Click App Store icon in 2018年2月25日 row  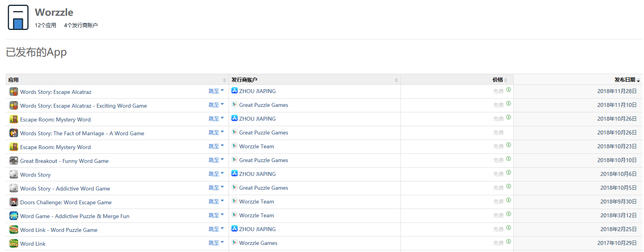[x=235, y=229]
